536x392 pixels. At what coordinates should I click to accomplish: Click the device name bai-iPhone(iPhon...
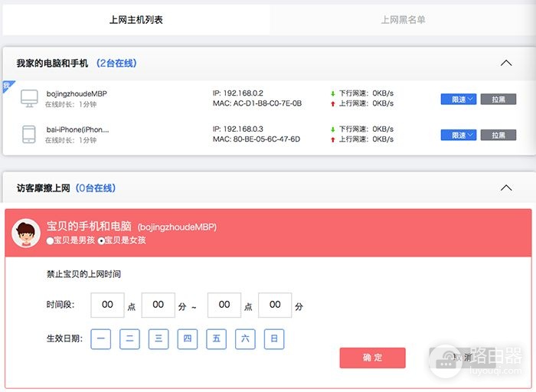(x=77, y=129)
